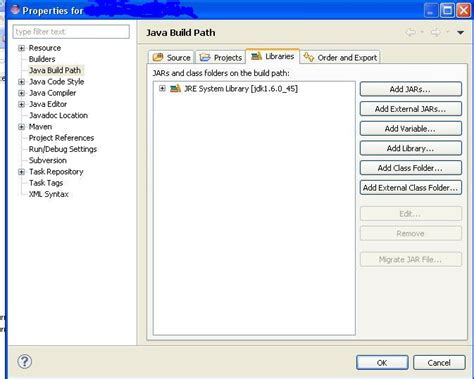474x379 pixels.
Task: Click the Add Library... button
Action: coord(411,148)
